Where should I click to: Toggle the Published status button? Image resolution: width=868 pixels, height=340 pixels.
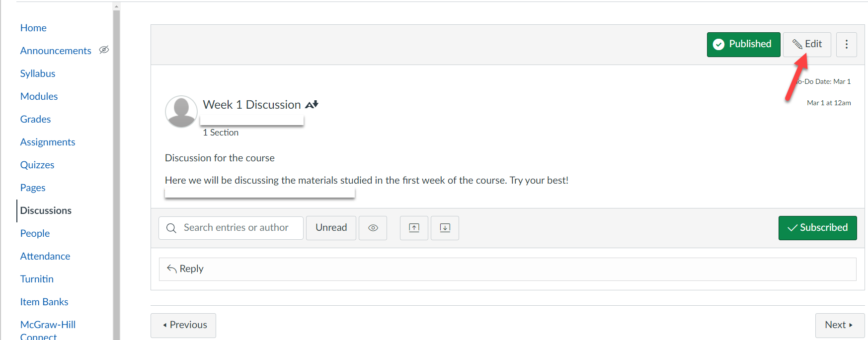743,45
